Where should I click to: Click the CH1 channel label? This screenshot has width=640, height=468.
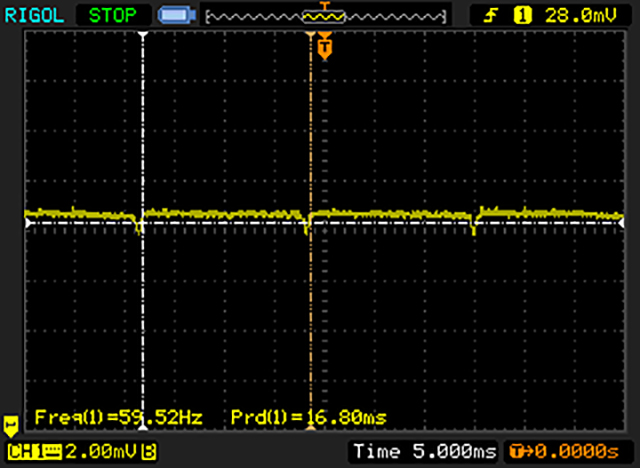pyautogui.click(x=35, y=452)
